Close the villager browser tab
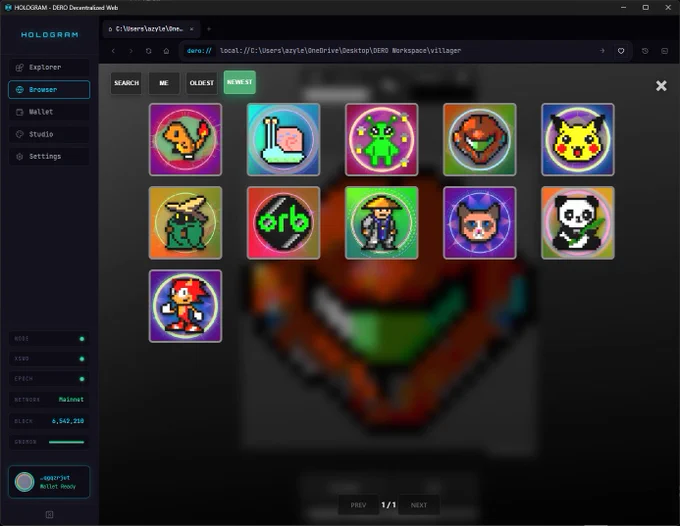The image size is (680, 526). pos(191,29)
